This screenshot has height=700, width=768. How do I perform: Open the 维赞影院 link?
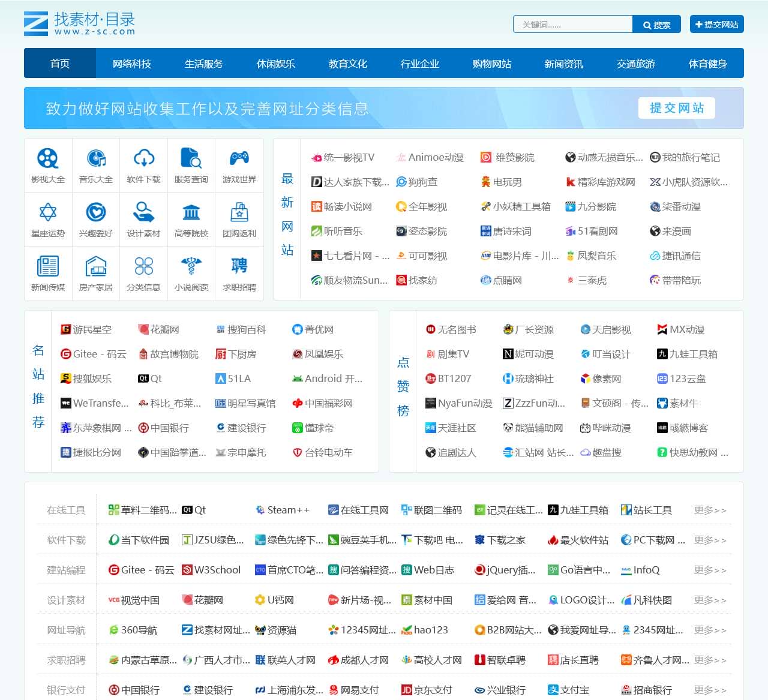pos(515,158)
